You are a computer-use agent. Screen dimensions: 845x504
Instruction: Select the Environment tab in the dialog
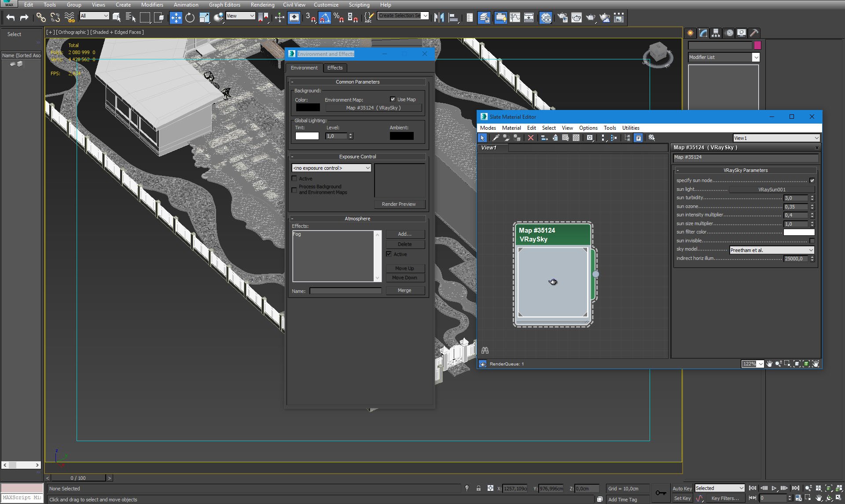[304, 67]
